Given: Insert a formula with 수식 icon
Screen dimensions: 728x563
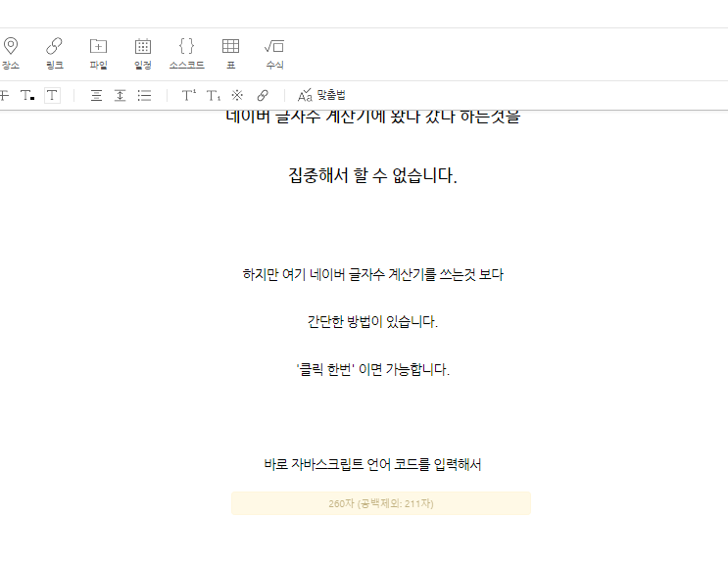Looking at the screenshot, I should coord(274,53).
